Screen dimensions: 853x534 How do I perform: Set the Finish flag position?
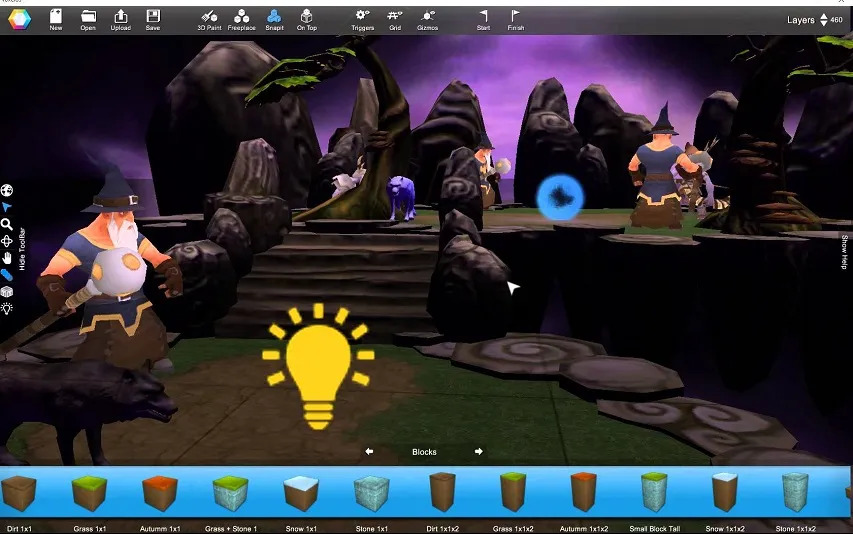click(x=516, y=20)
